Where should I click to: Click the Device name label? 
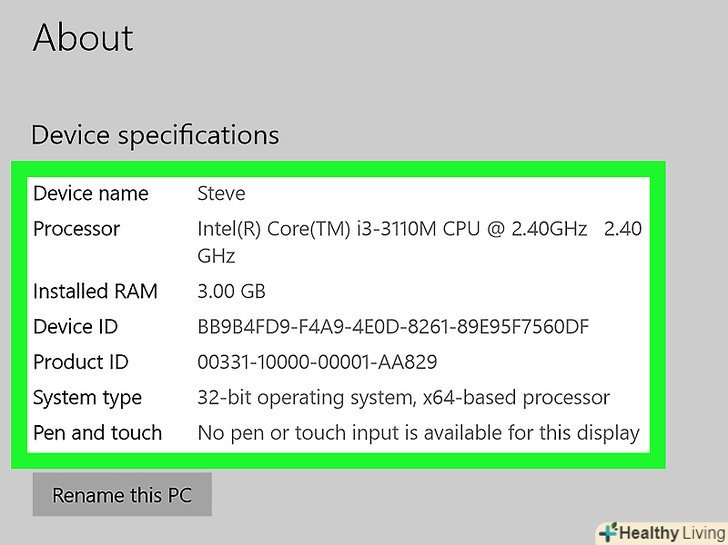pos(90,193)
